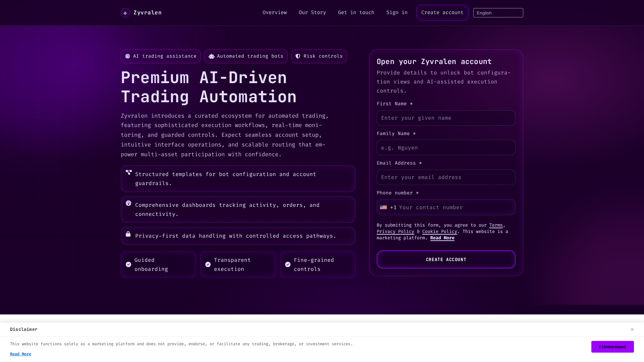Screen dimensions: 644x362
Task: Close the Disclaimer banner with X
Action: click(632, 329)
